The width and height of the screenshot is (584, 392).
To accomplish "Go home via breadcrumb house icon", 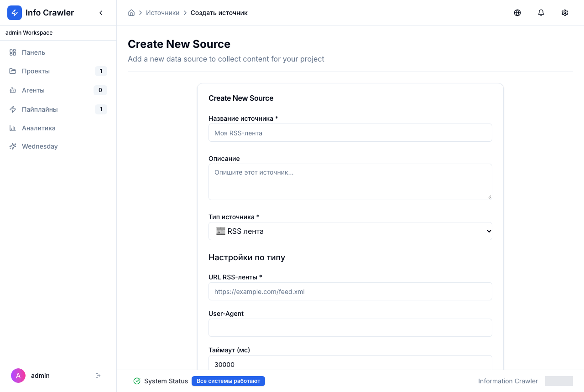I will pos(131,13).
